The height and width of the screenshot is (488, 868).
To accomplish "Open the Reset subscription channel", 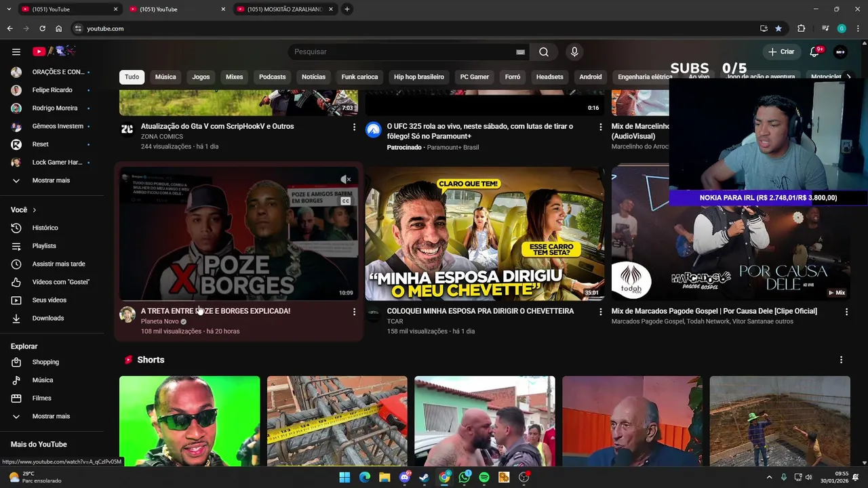I will click(x=52, y=144).
